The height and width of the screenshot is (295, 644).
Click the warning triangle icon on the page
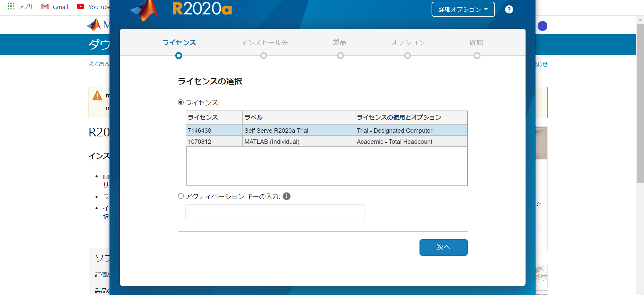tap(97, 96)
